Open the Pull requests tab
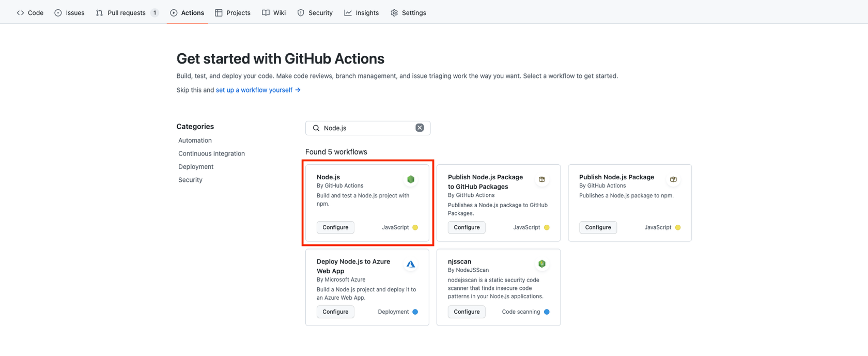This screenshot has height=356, width=868. click(127, 13)
